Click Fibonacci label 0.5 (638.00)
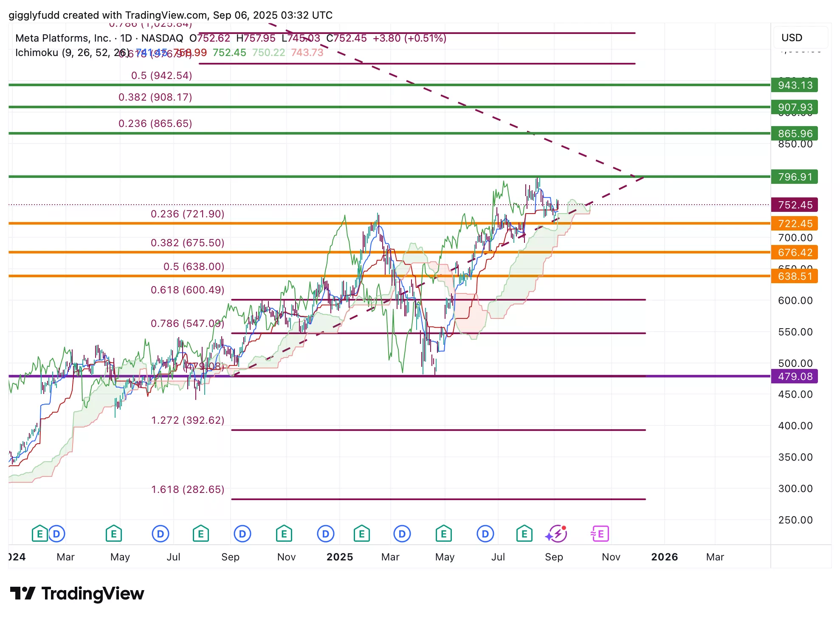 194,267
